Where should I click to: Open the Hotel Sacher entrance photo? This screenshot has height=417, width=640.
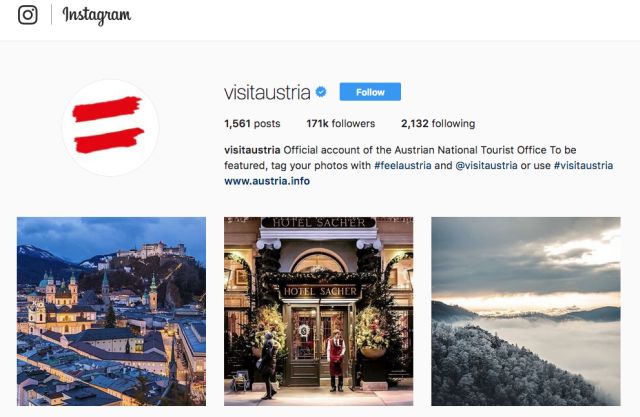coord(318,311)
